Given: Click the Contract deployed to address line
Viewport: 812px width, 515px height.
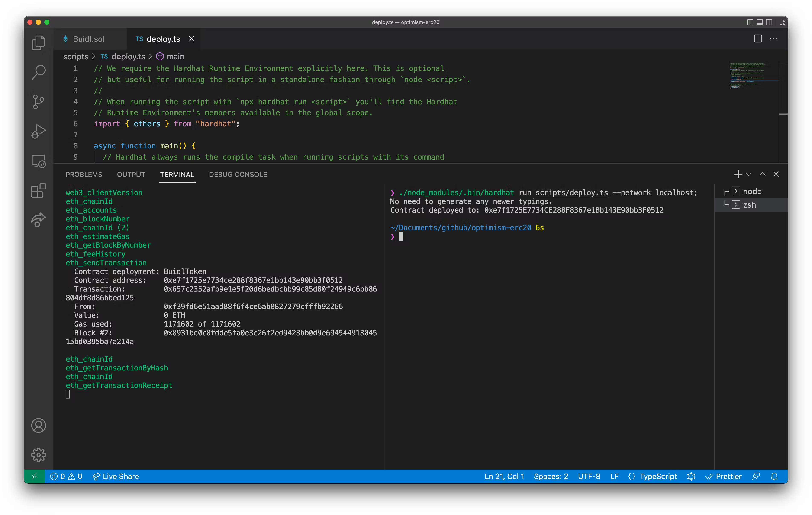Looking at the screenshot, I should 526,210.
